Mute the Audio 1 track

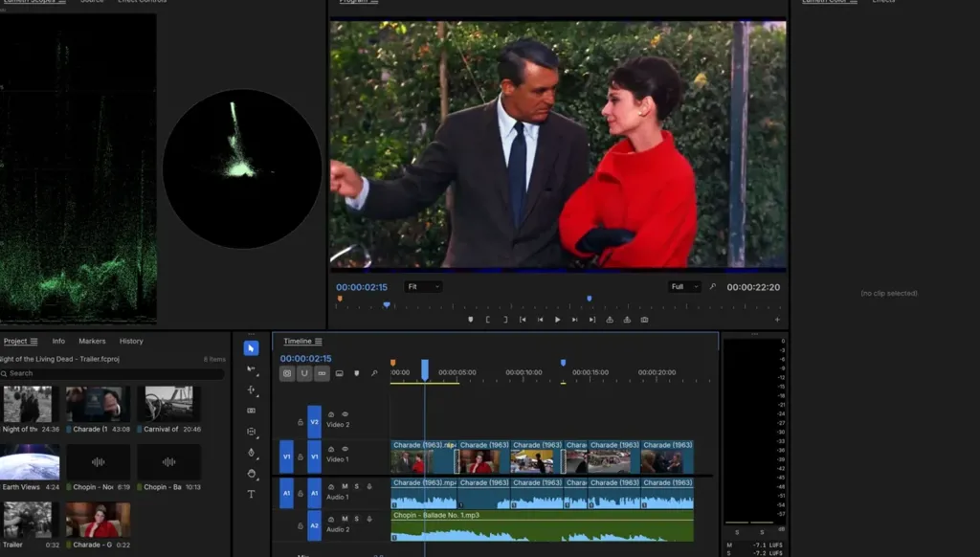[x=345, y=486]
